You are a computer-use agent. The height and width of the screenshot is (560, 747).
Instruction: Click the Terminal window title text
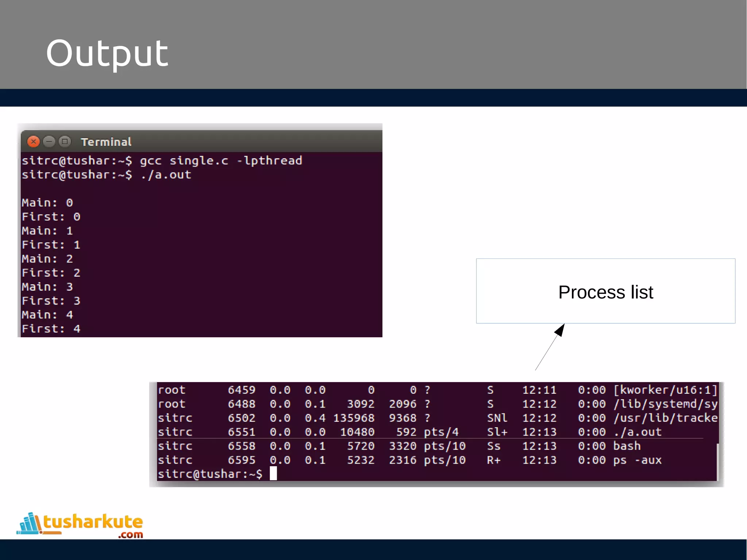click(106, 142)
